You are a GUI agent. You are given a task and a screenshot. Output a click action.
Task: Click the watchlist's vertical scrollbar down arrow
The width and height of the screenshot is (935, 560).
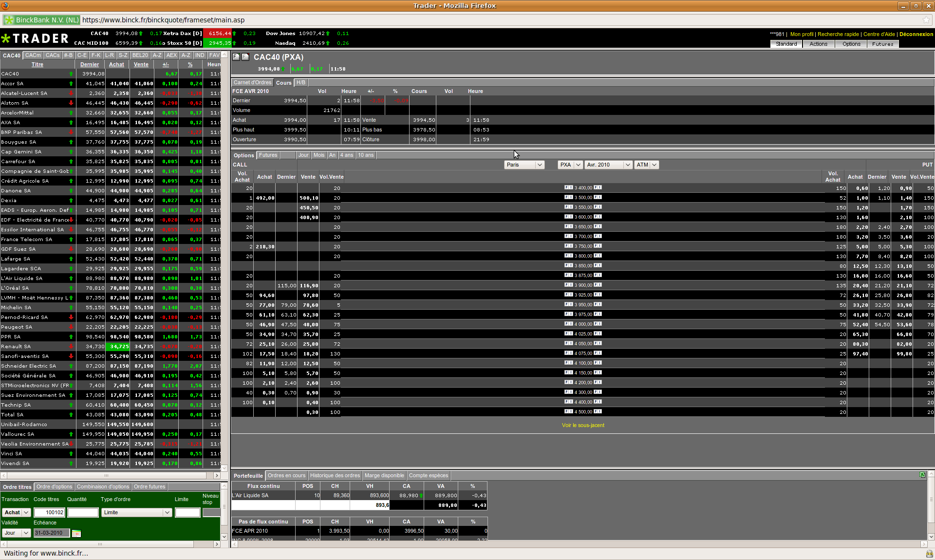click(224, 468)
